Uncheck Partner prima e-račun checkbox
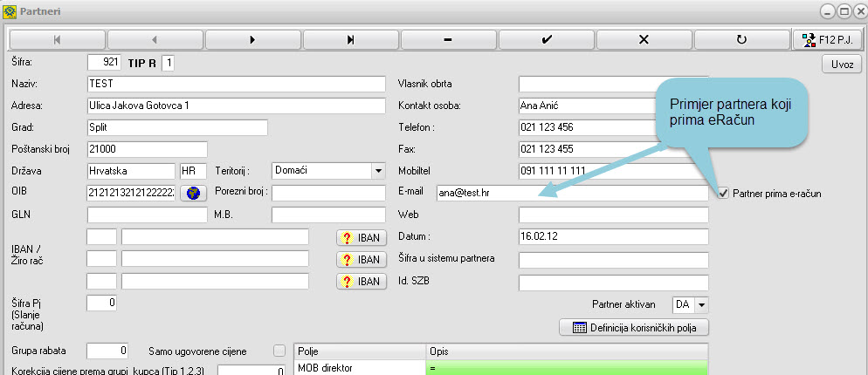 [722, 194]
